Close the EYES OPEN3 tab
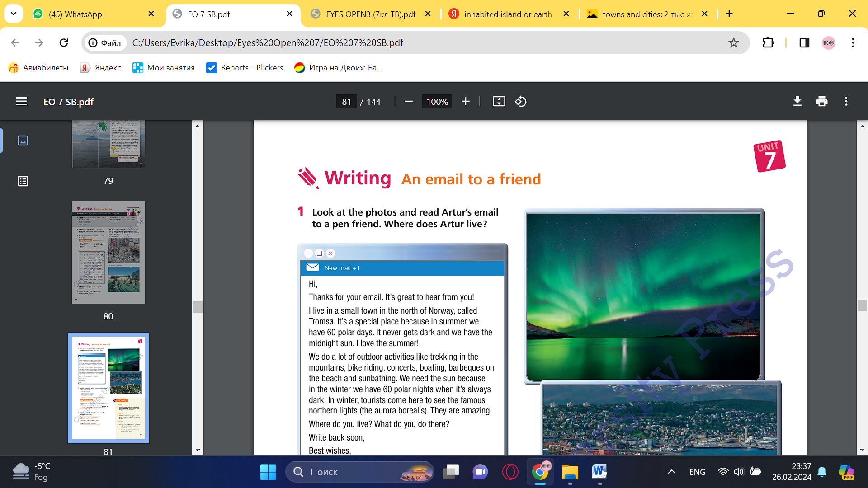Screen dimensions: 868x488 428,14
